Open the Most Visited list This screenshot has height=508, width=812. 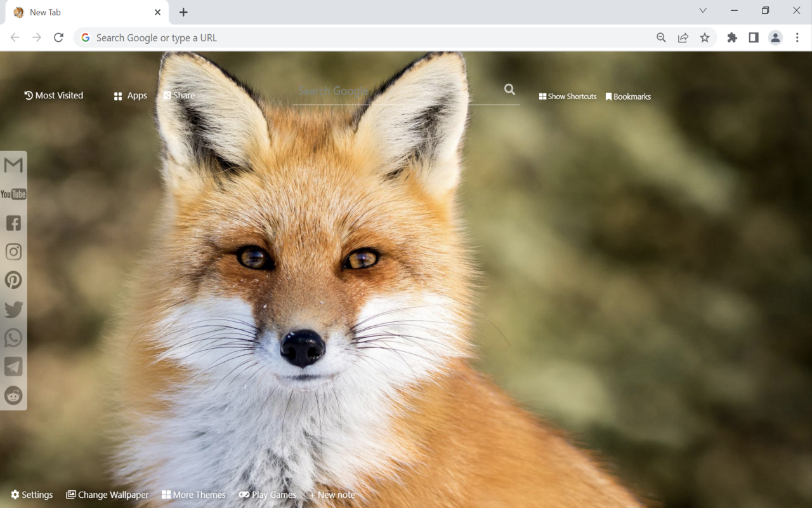coord(54,95)
